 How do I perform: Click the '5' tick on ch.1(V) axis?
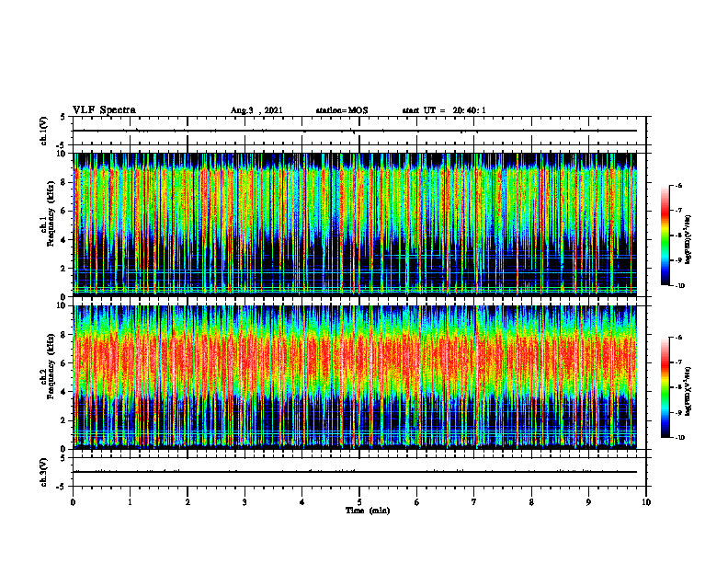[x=63, y=117]
